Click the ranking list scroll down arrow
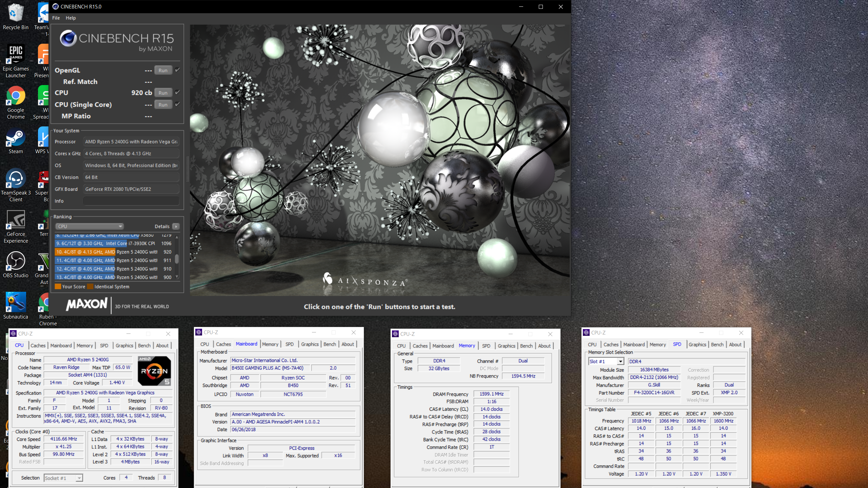 177,277
